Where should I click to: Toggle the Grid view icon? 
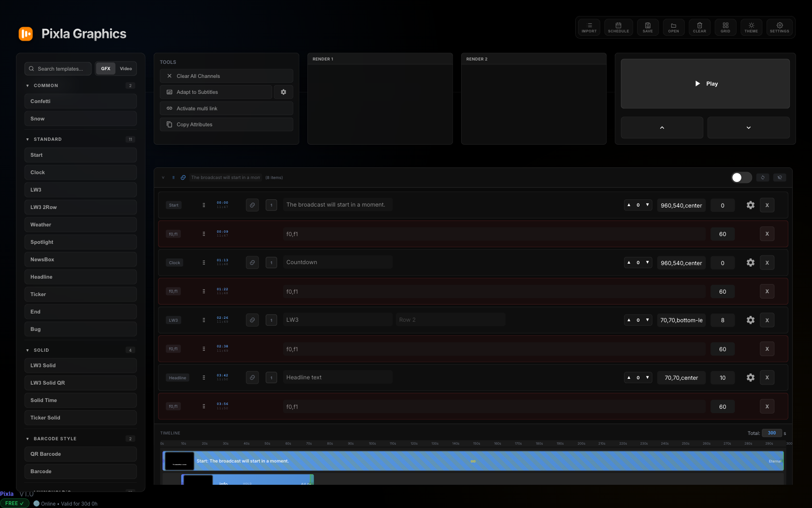pyautogui.click(x=725, y=28)
